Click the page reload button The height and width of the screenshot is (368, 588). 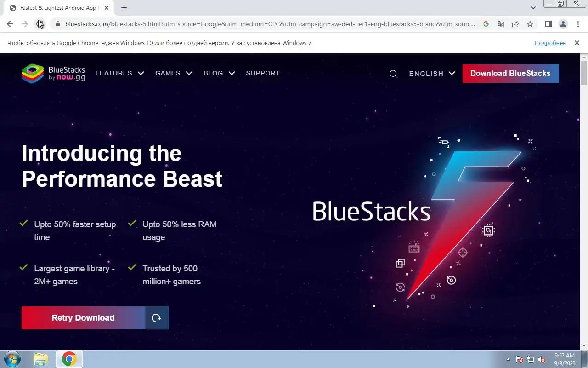(x=40, y=24)
